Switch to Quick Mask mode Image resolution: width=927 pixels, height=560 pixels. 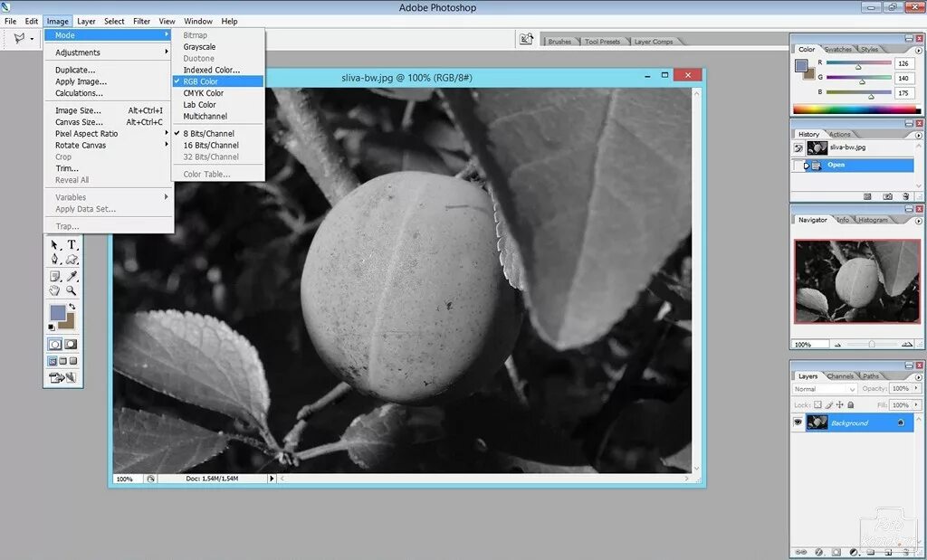pyautogui.click(x=71, y=344)
